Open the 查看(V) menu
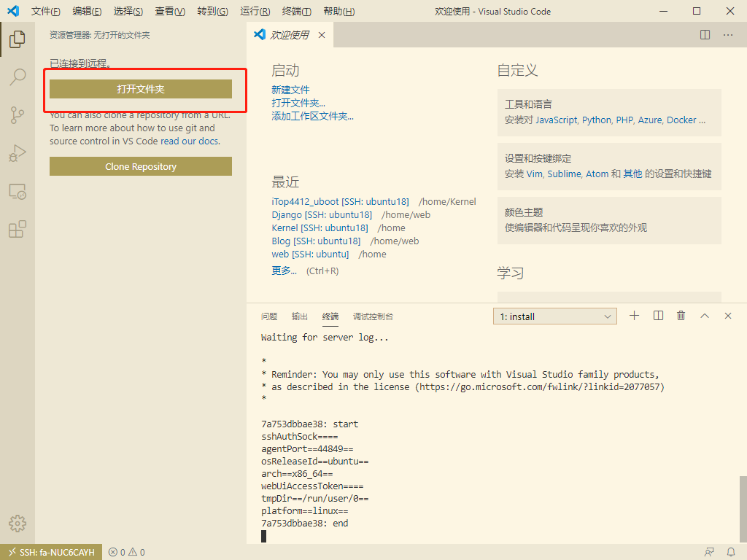 170,12
